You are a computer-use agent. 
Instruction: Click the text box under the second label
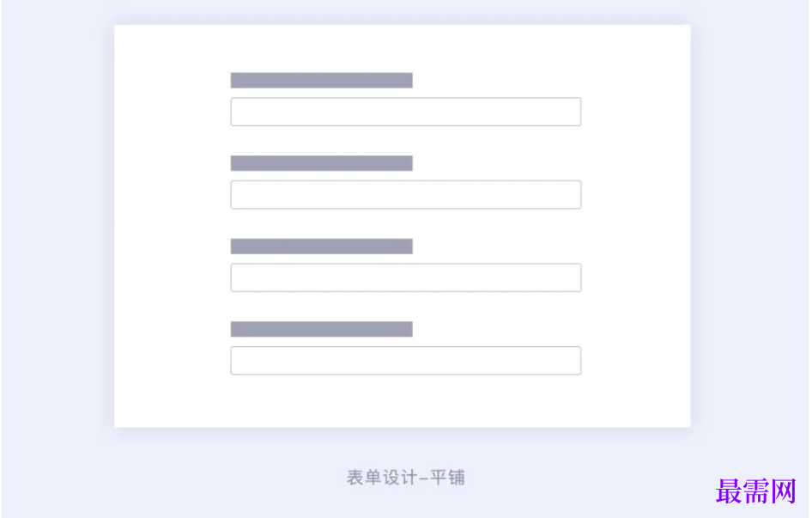tap(405, 194)
